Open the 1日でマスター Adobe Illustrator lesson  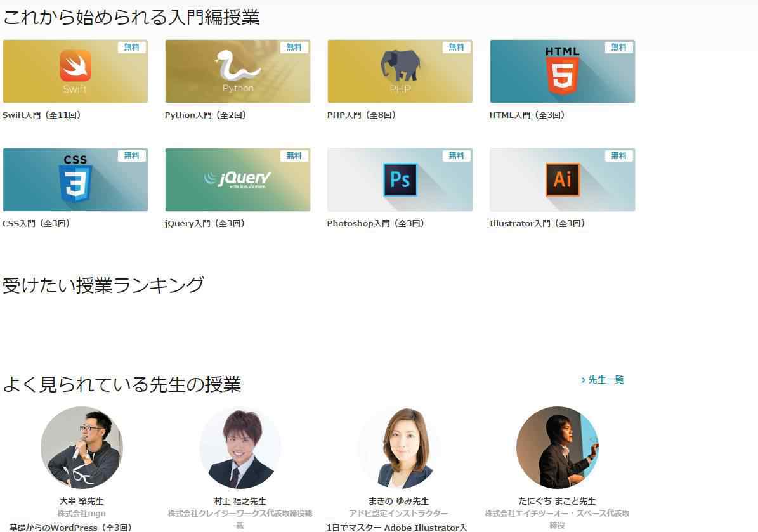pyautogui.click(x=396, y=527)
